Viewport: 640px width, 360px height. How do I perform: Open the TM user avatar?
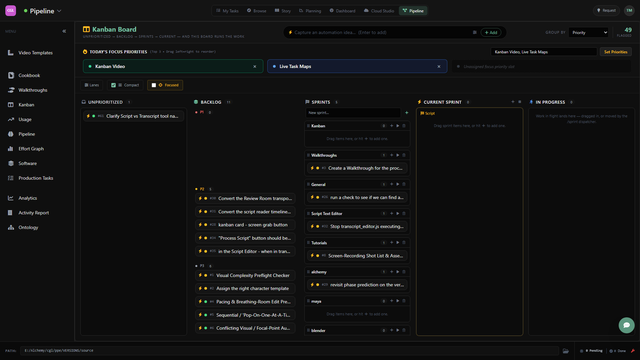(629, 11)
